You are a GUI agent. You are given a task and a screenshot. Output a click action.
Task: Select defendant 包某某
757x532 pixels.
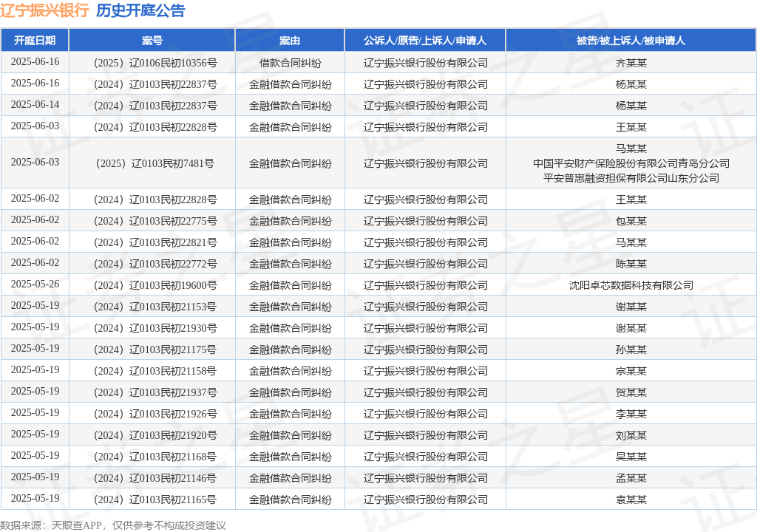point(631,221)
